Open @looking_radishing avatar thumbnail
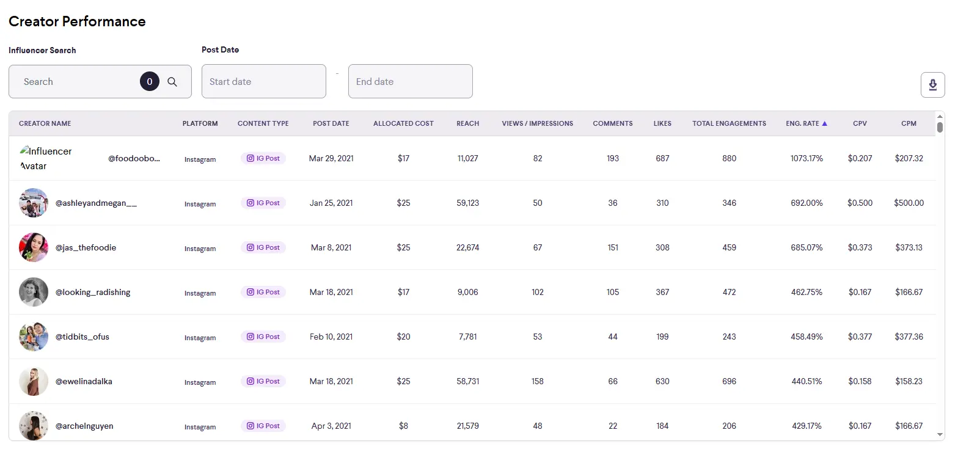The image size is (980, 452). (34, 292)
